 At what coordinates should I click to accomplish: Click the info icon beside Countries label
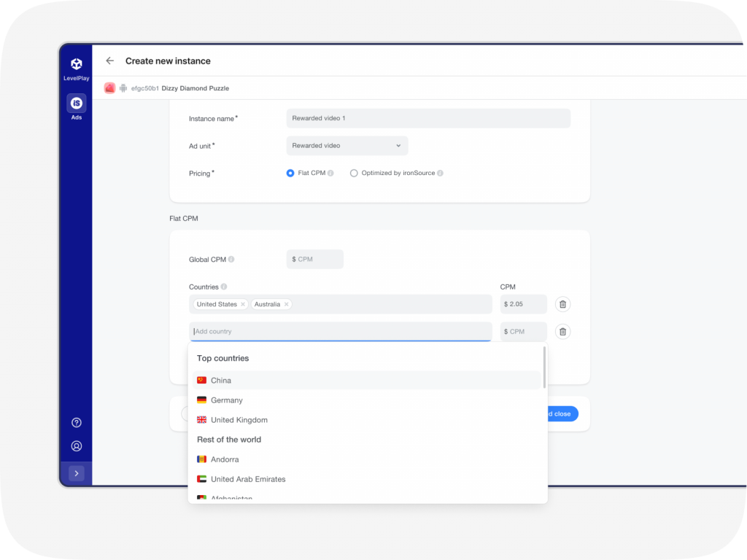[224, 287]
